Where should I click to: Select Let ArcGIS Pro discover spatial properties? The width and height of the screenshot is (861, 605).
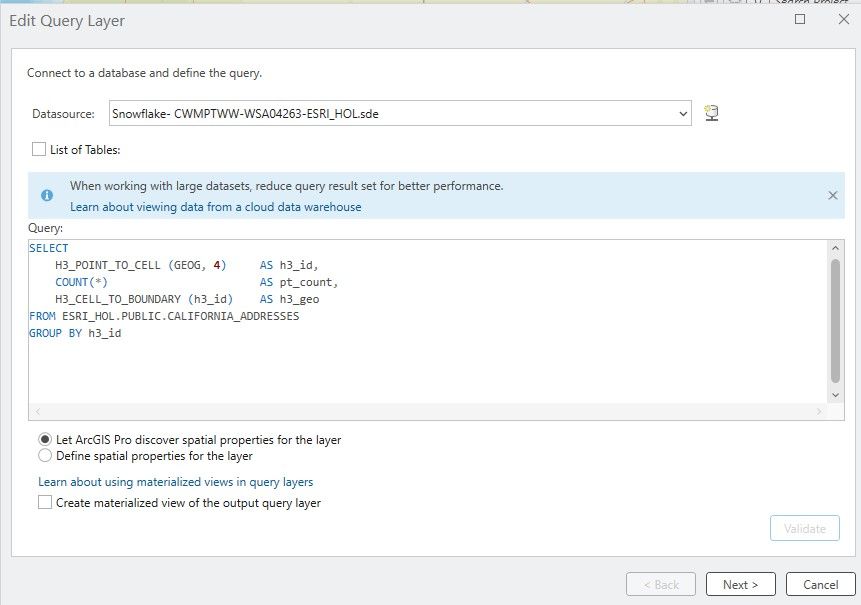tap(45, 439)
